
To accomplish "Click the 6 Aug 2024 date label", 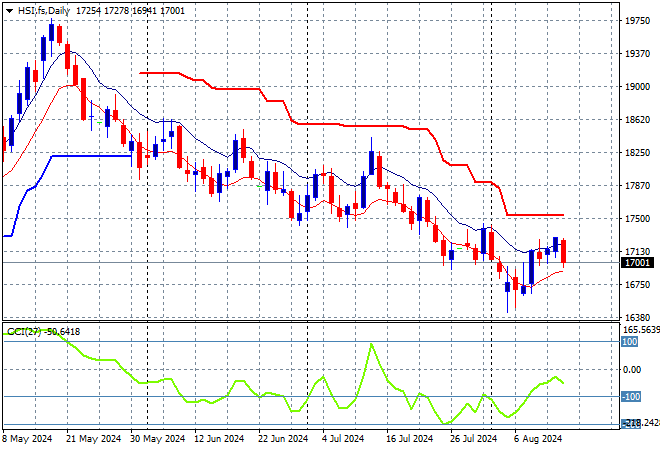I will 538,439.
